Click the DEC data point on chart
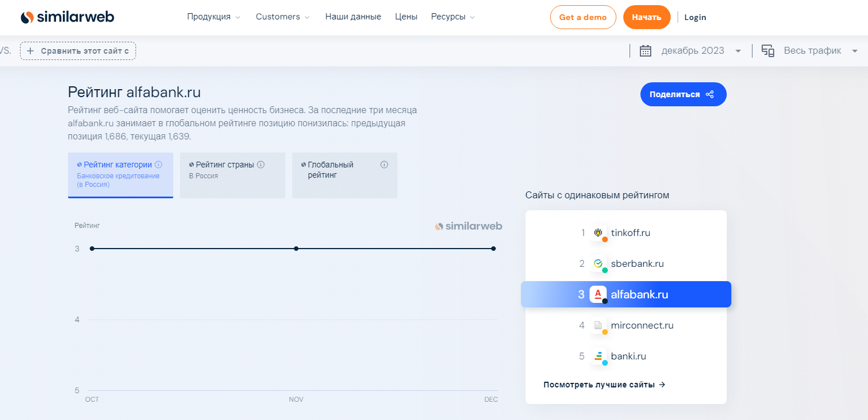This screenshot has height=420, width=868. (493, 249)
